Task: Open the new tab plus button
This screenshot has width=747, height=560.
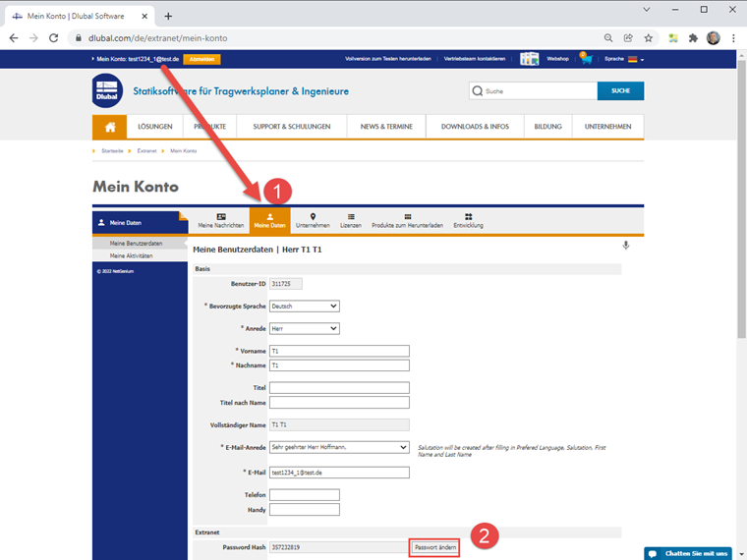Action: (x=168, y=16)
